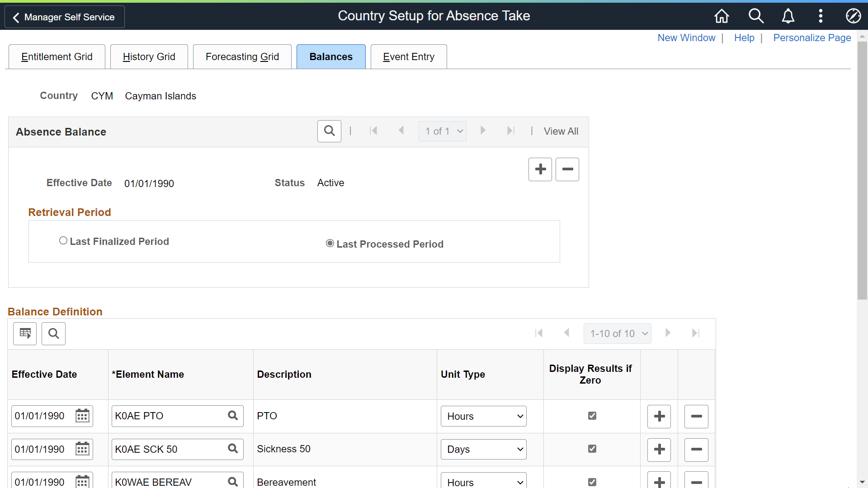Open the Actions three-dot menu
Viewport: 868px width, 488px height.
(821, 16)
